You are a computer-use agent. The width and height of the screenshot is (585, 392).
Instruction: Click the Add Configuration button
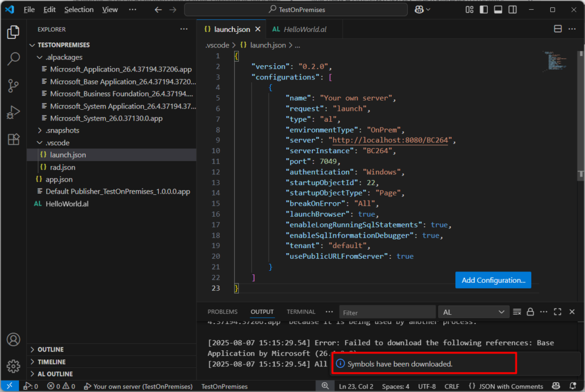tap(493, 280)
